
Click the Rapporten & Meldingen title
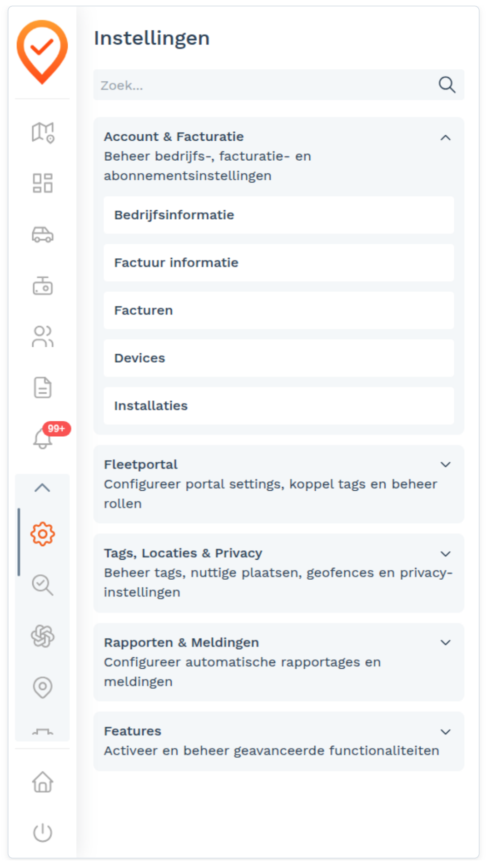click(x=181, y=642)
